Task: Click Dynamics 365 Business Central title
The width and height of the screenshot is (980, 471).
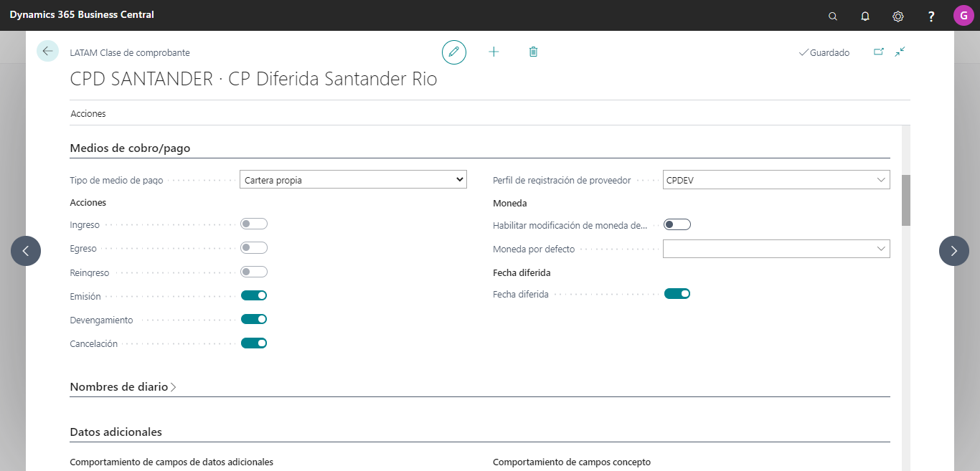Action: click(82, 14)
